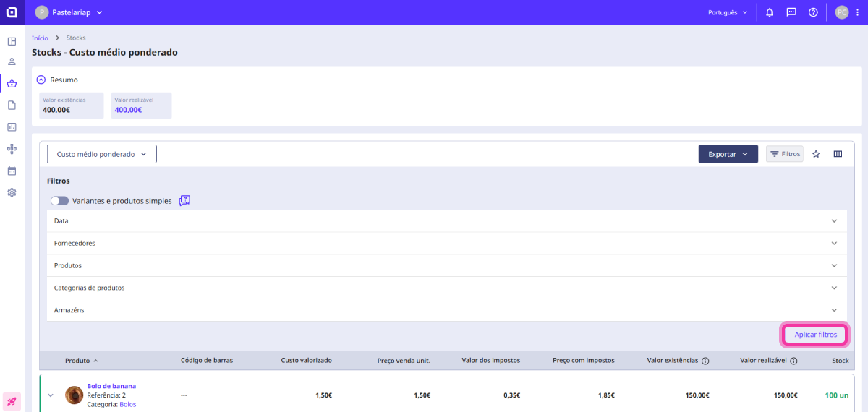This screenshot has width=868, height=412.
Task: Go to Início breadcrumb link
Action: click(x=40, y=38)
